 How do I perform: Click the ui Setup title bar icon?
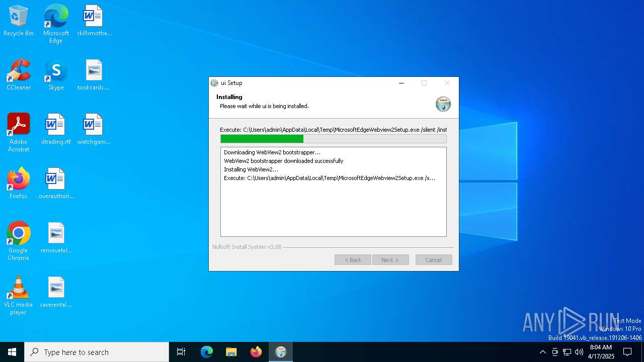tap(214, 83)
